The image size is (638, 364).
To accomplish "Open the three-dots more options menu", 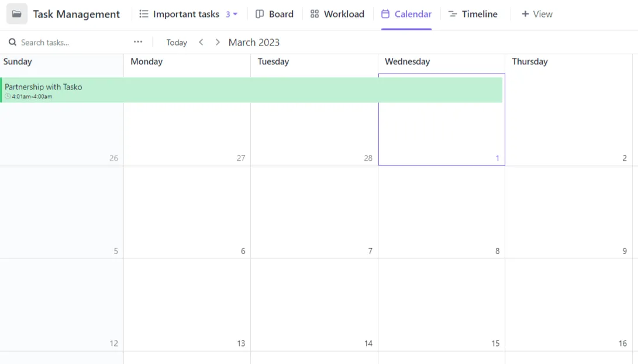I will [138, 42].
